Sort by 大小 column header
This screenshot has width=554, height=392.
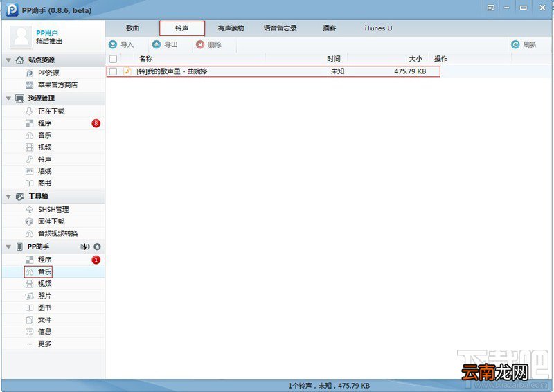tap(415, 59)
